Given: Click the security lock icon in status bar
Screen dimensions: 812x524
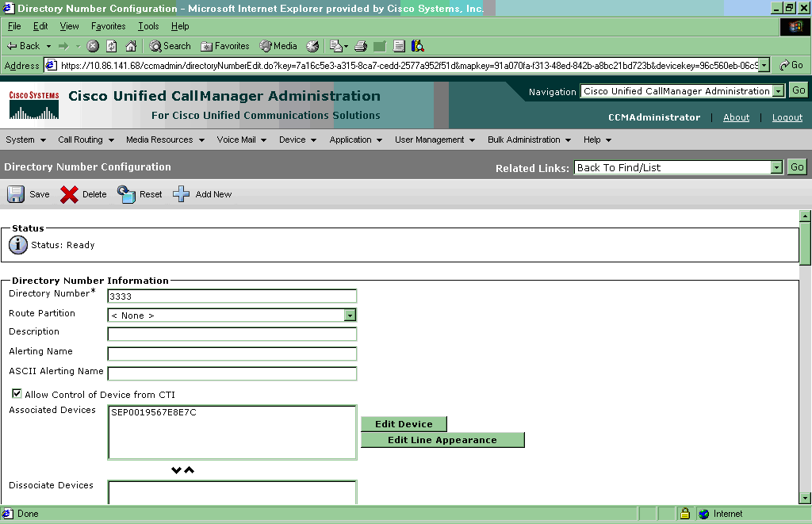Looking at the screenshot, I should [684, 514].
